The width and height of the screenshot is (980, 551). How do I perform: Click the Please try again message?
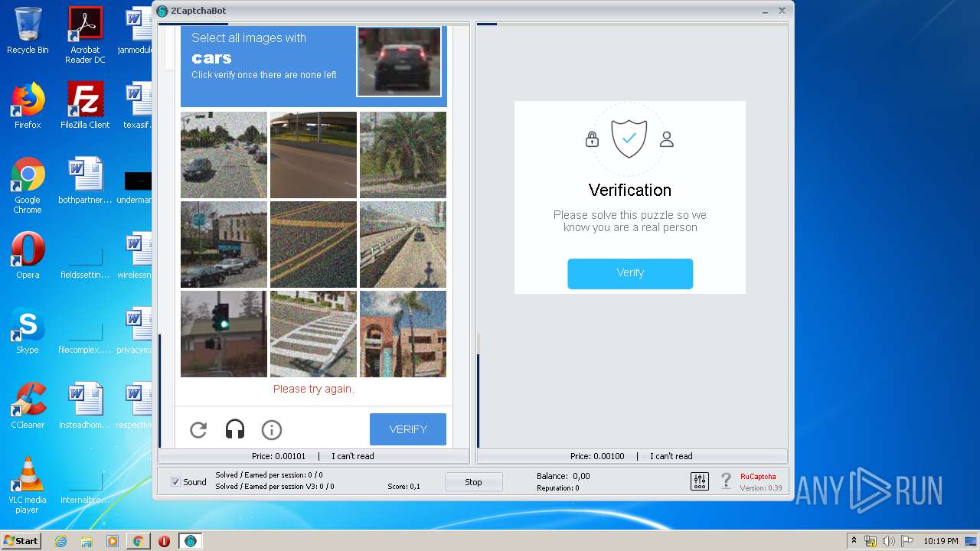[x=313, y=389]
